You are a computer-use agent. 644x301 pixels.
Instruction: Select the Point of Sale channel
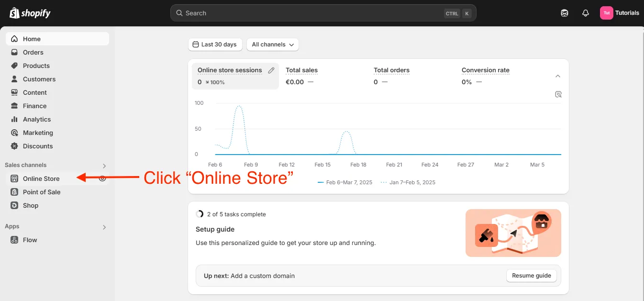(x=41, y=192)
